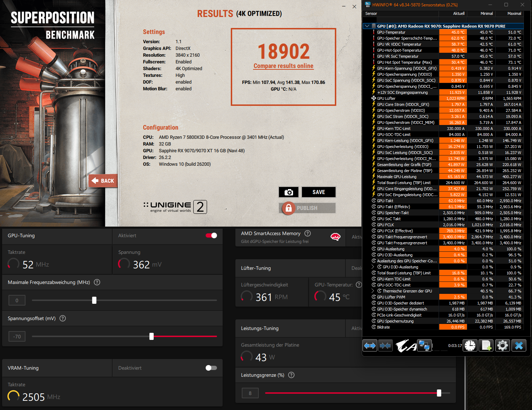Minimize the Superposition results window
The height and width of the screenshot is (410, 532).
click(344, 6)
